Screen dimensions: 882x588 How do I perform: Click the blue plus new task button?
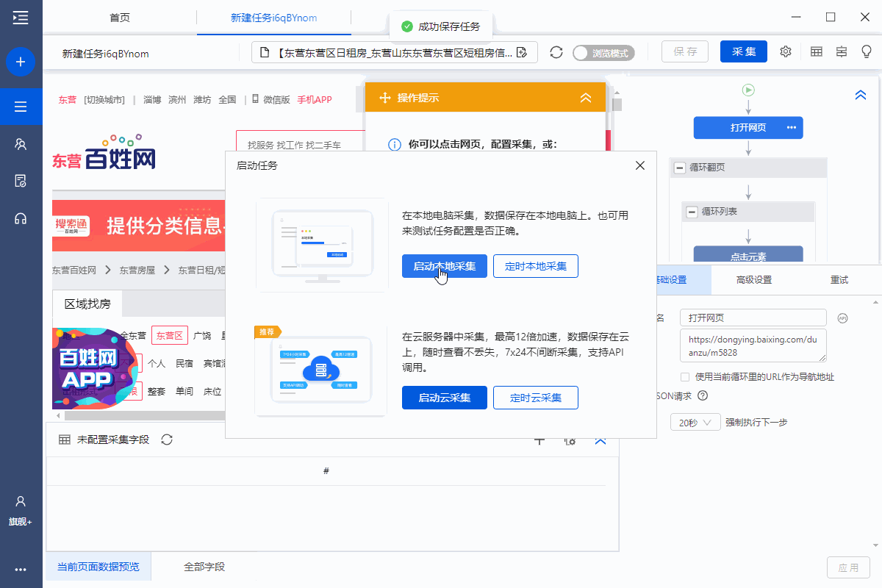[21, 62]
